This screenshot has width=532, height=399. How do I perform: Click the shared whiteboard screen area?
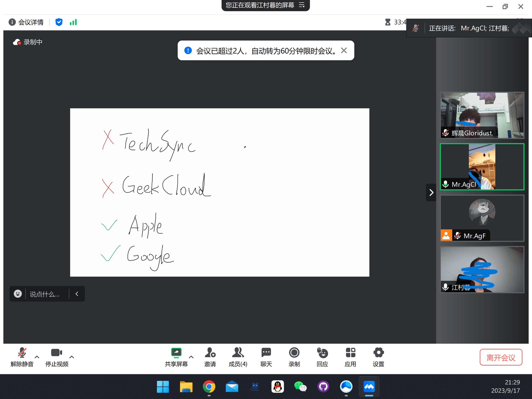click(220, 192)
